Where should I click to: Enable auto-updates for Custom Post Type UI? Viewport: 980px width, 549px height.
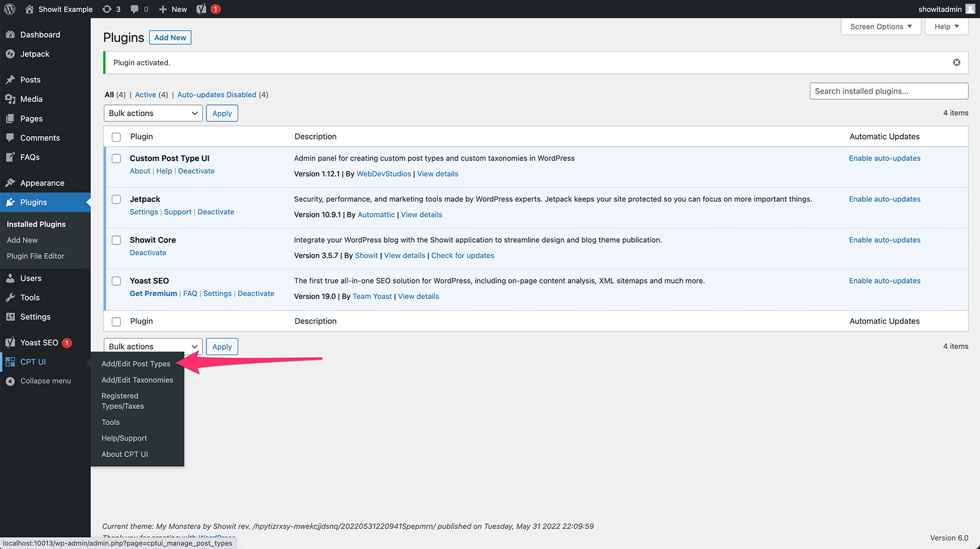click(x=884, y=158)
